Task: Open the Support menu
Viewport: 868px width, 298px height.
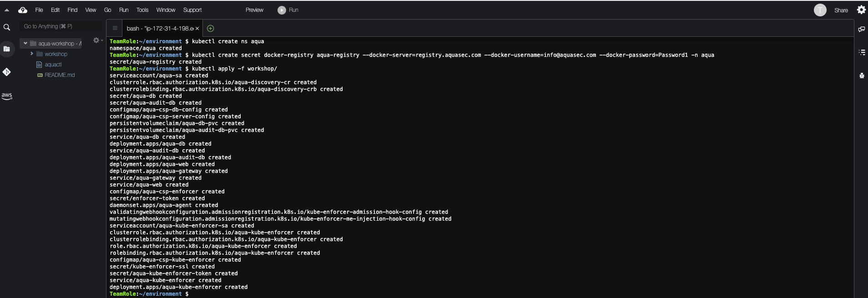Action: pyautogui.click(x=192, y=10)
